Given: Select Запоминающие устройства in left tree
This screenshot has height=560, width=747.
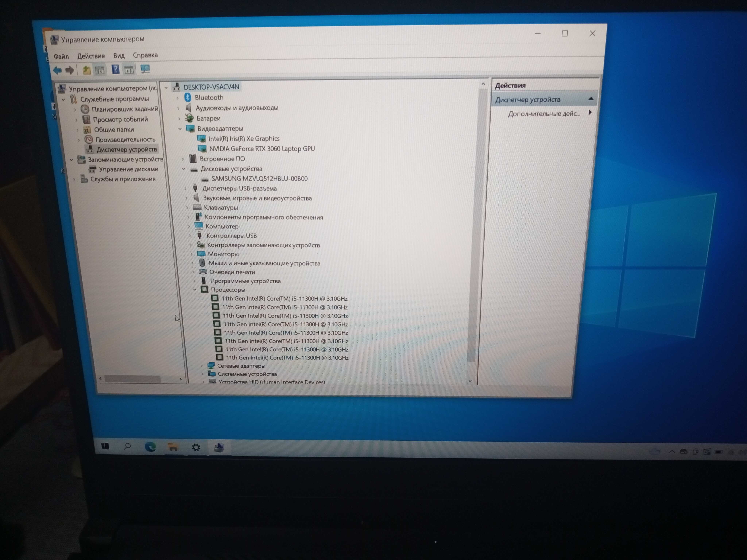Looking at the screenshot, I should (126, 159).
